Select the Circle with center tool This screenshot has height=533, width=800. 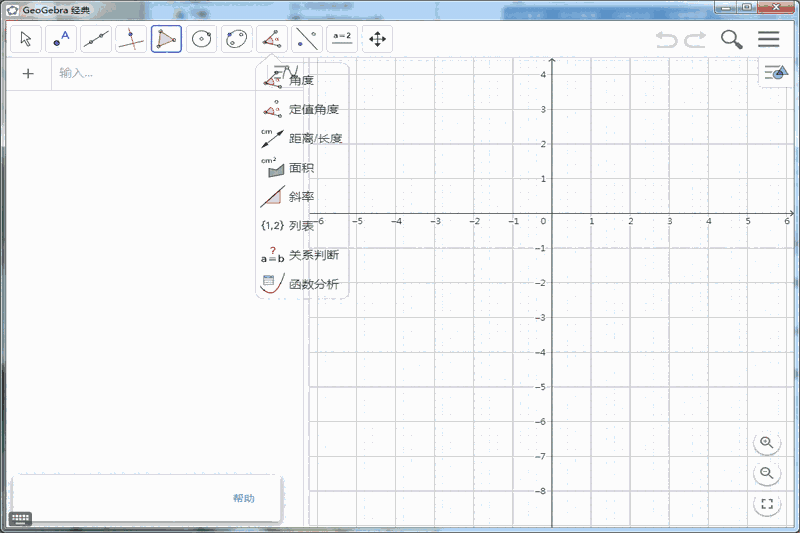[202, 39]
